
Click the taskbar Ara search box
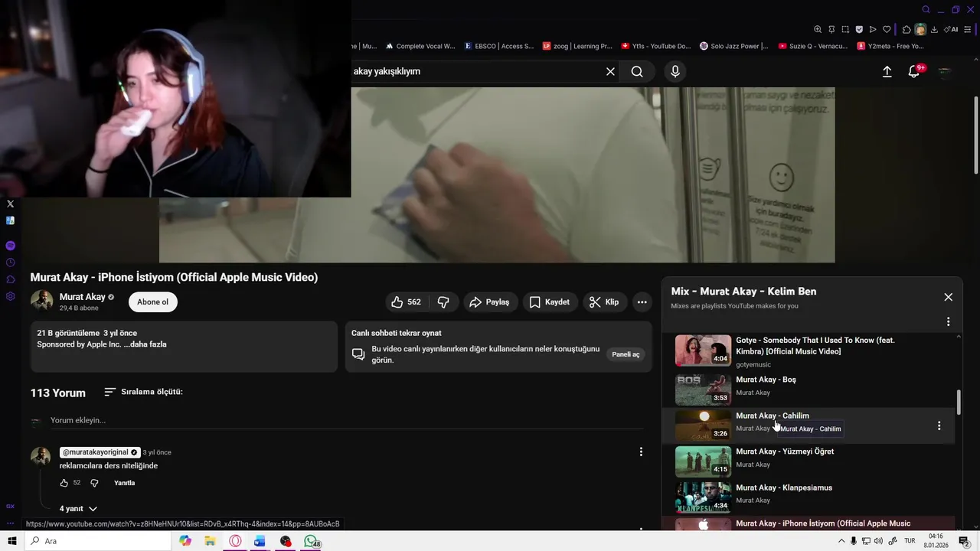(97, 541)
